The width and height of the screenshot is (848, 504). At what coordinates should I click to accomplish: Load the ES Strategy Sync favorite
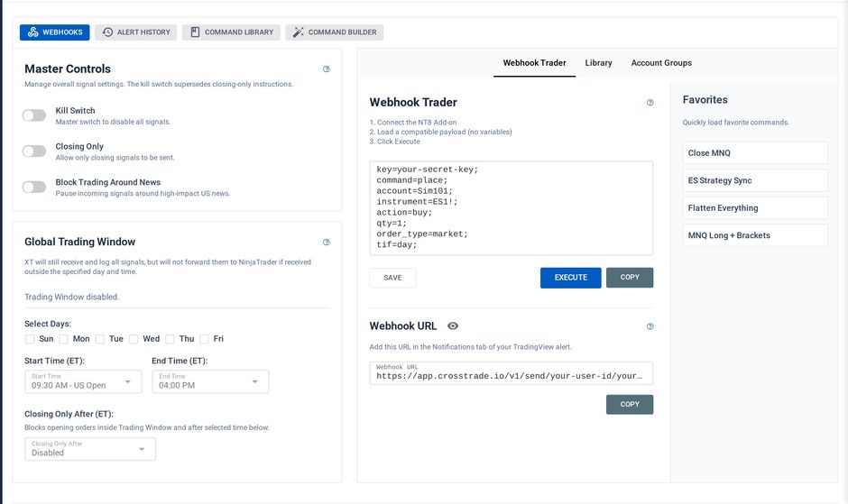(755, 180)
